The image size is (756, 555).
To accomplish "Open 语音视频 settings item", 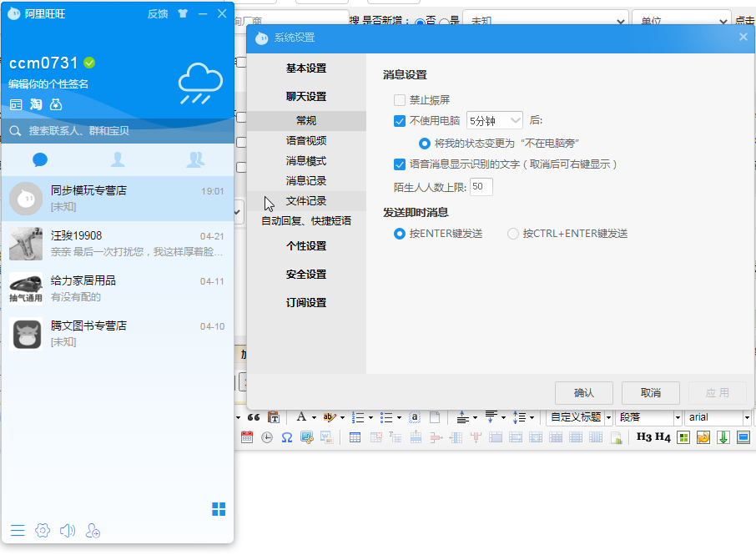I will point(306,141).
